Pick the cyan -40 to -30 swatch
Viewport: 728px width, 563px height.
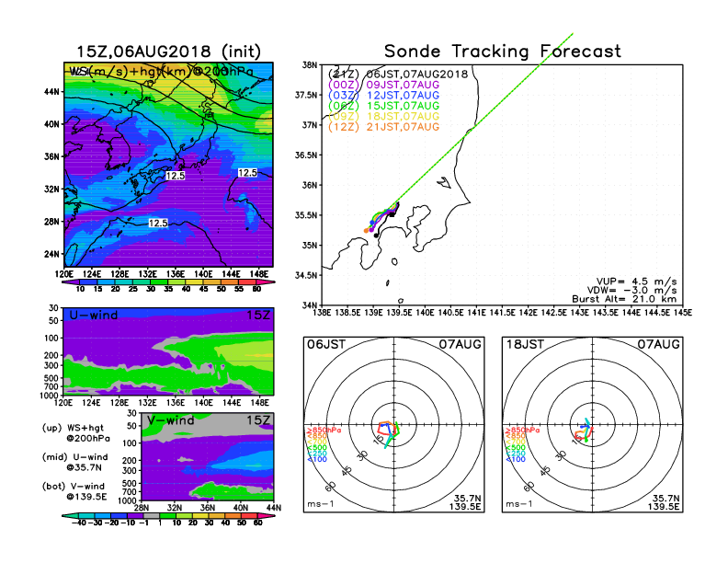[86, 515]
